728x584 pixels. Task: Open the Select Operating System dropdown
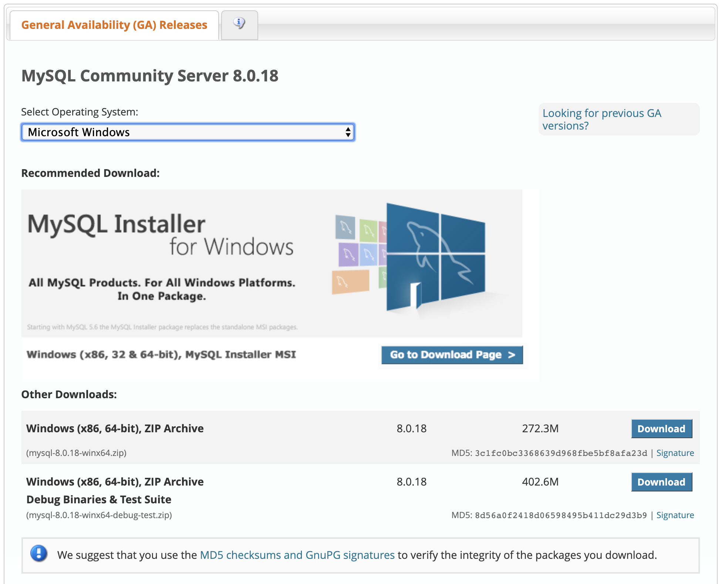[188, 132]
